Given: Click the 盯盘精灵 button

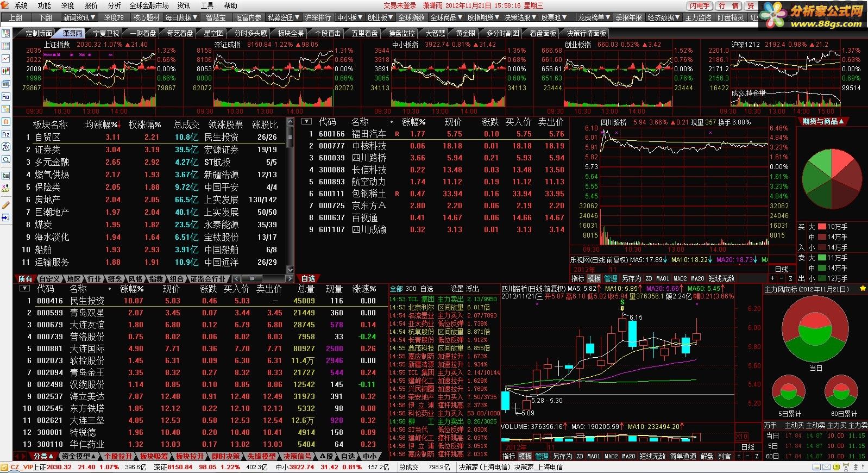Looking at the screenshot, I should tap(731, 17).
